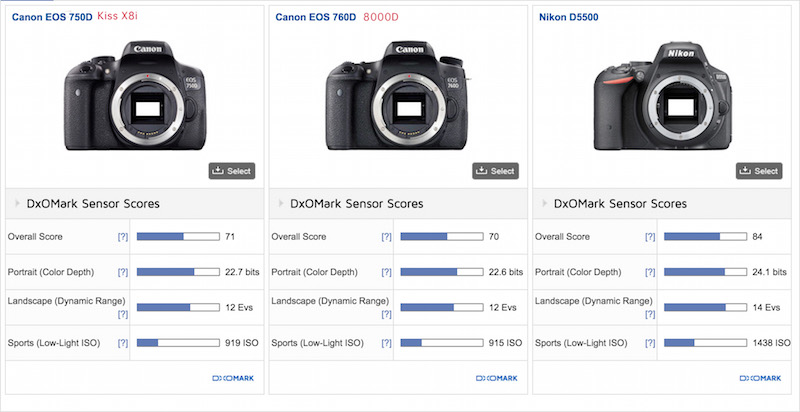Click the 1438 ISO value

771,343
